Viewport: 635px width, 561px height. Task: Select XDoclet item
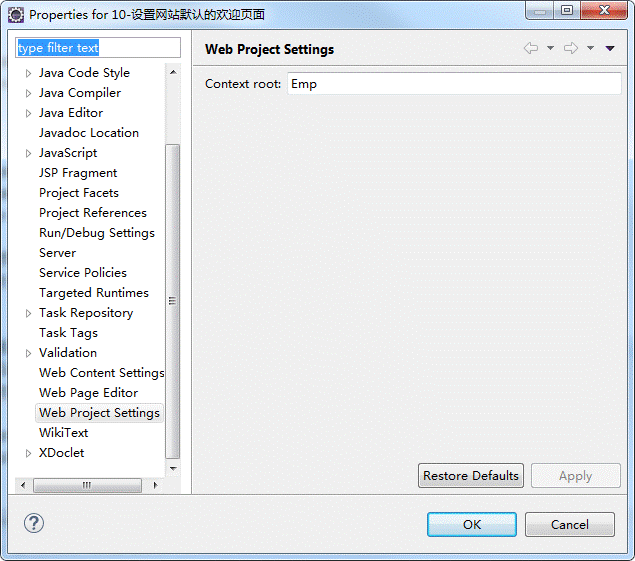click(x=62, y=453)
